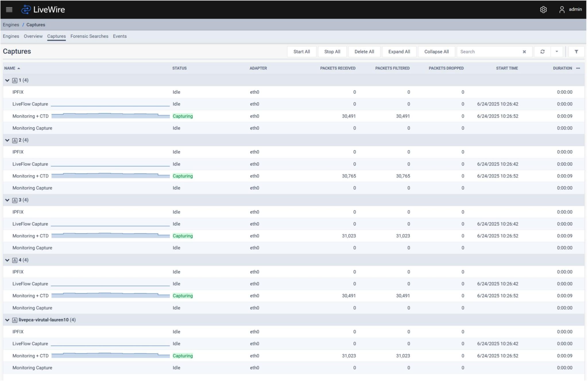
Task: Click Capturing status in livepca-virutal-lauren10 group
Action: 183,356
